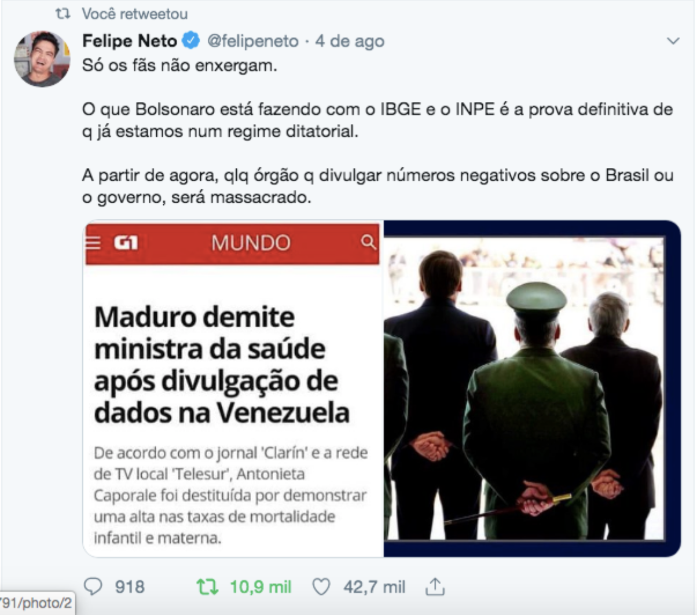This screenshot has height=616, width=697.
Task: Open the G1 Maduro headline image
Action: tap(233, 388)
